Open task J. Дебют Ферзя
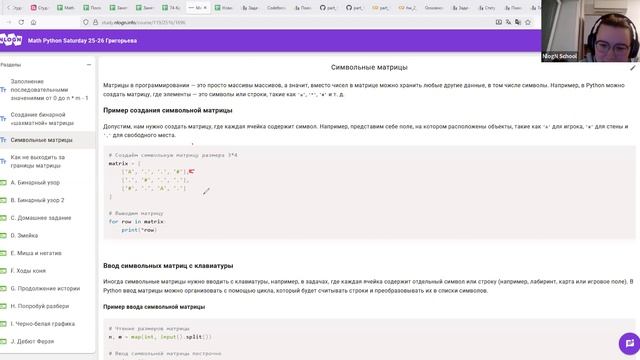This screenshot has height=360, width=640. [x=32, y=341]
